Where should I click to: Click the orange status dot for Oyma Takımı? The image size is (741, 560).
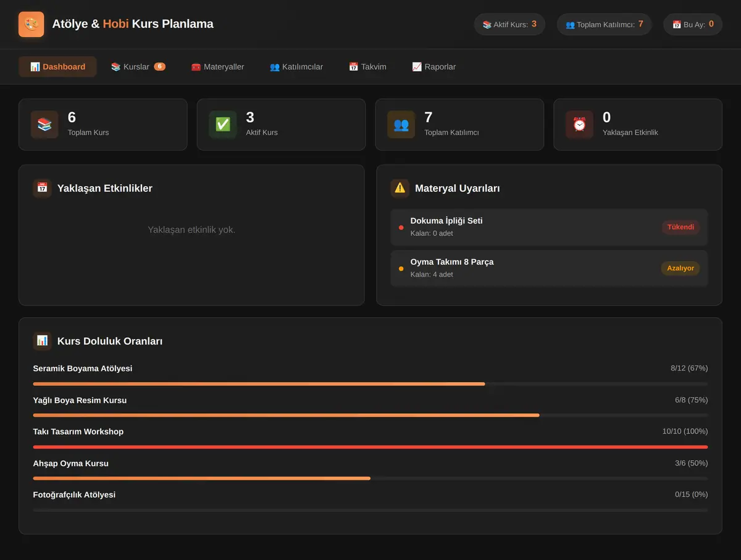coord(401,269)
